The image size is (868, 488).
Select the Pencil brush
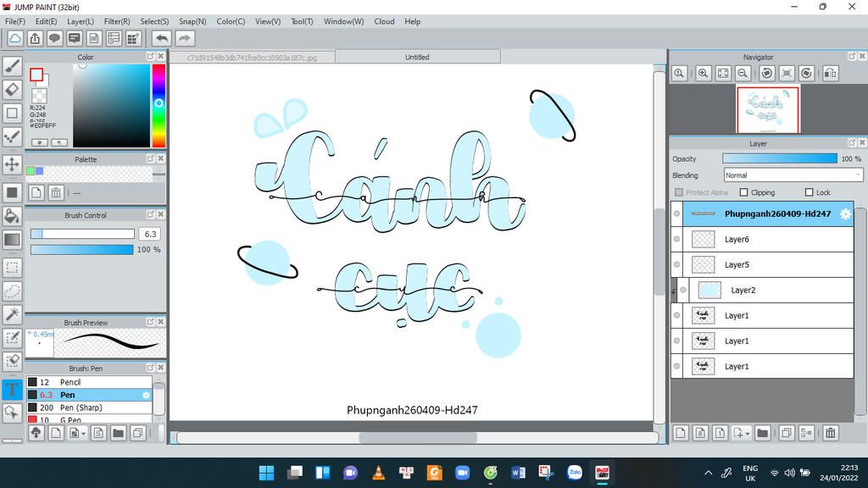pos(89,382)
